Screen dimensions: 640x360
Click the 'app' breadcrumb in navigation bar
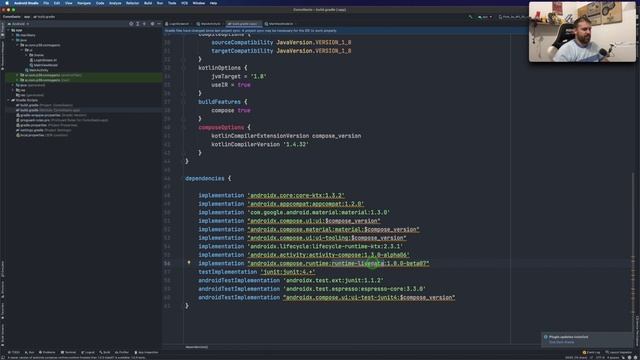27,17
